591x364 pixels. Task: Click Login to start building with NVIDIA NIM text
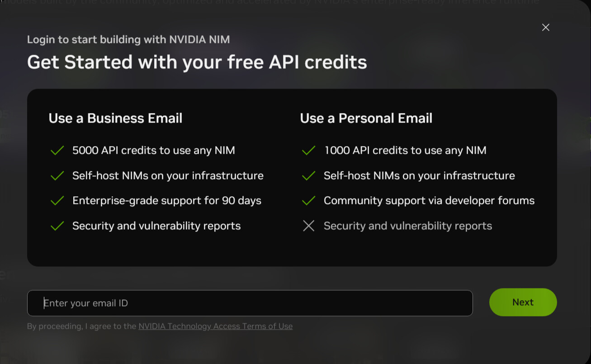[128, 39]
